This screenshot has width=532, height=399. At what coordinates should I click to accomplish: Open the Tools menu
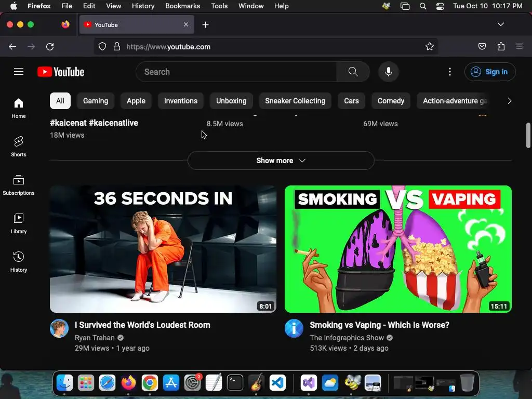pyautogui.click(x=219, y=6)
